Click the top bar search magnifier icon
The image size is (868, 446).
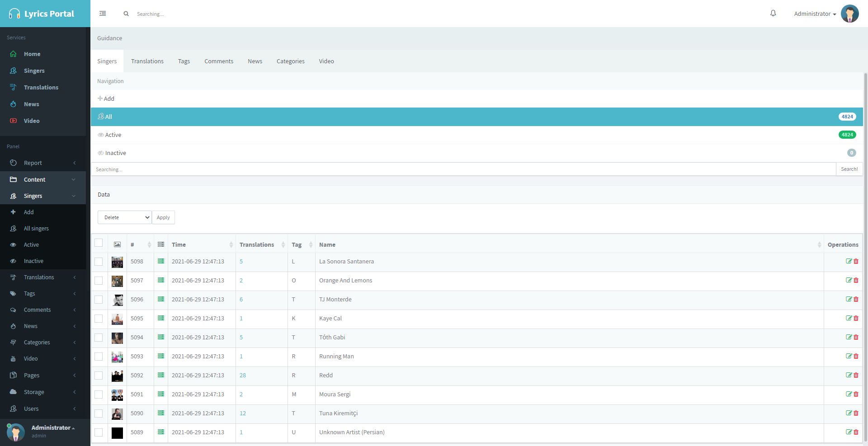(126, 14)
